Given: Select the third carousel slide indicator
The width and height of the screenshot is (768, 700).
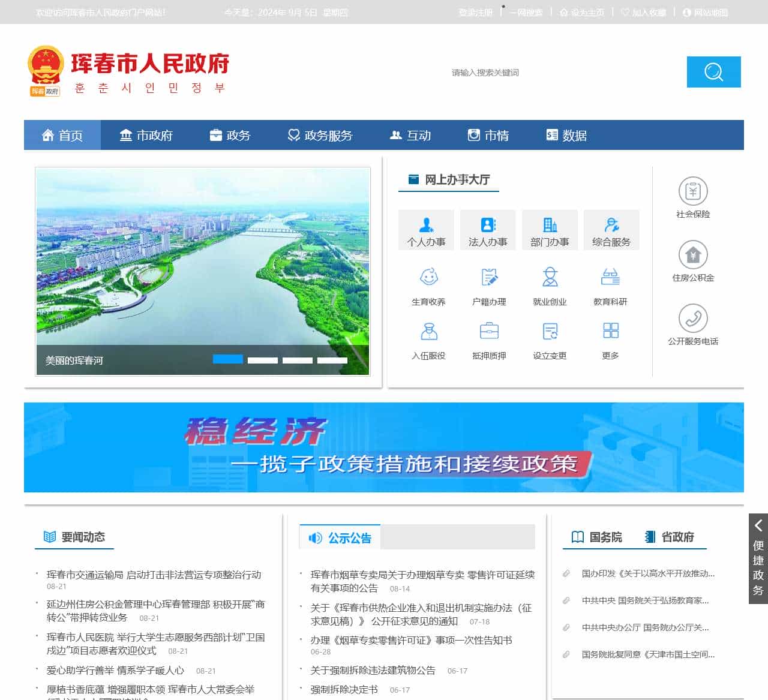Looking at the screenshot, I should [298, 360].
